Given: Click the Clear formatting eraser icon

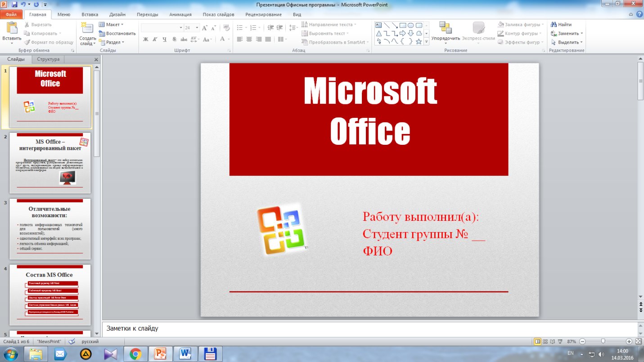Looking at the screenshot, I should tap(226, 28).
